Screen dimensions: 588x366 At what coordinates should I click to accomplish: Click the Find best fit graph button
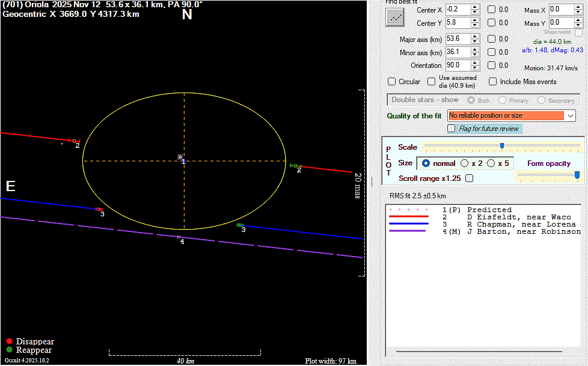pyautogui.click(x=395, y=17)
